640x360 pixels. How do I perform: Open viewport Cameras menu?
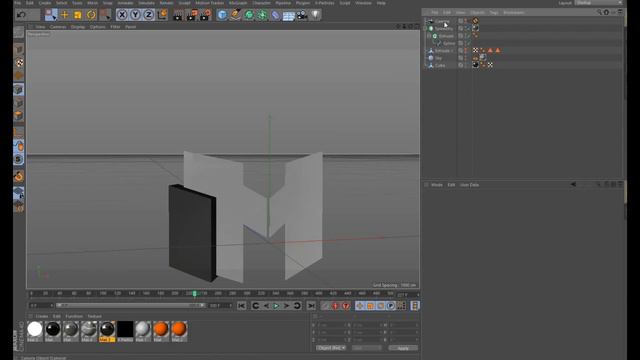coord(58,27)
